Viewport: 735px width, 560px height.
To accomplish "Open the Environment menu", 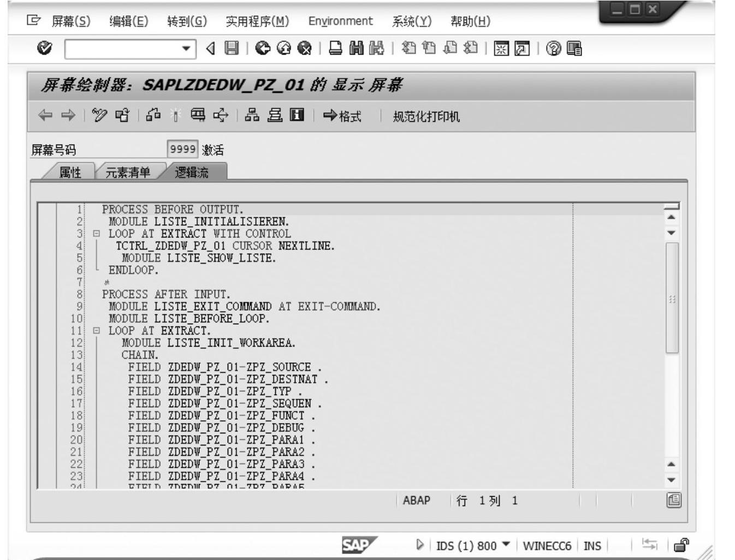I will point(341,21).
